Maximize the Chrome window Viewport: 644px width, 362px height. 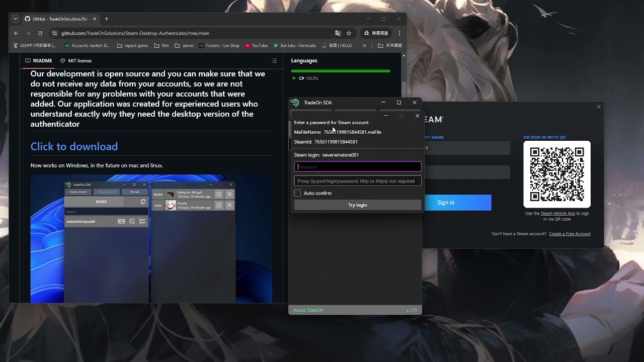coord(383,19)
